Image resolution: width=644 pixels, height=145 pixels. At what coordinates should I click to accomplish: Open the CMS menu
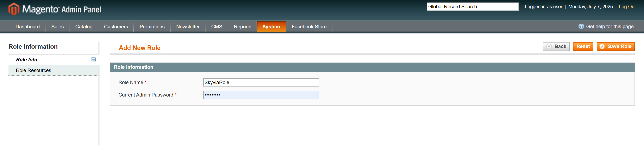217,27
